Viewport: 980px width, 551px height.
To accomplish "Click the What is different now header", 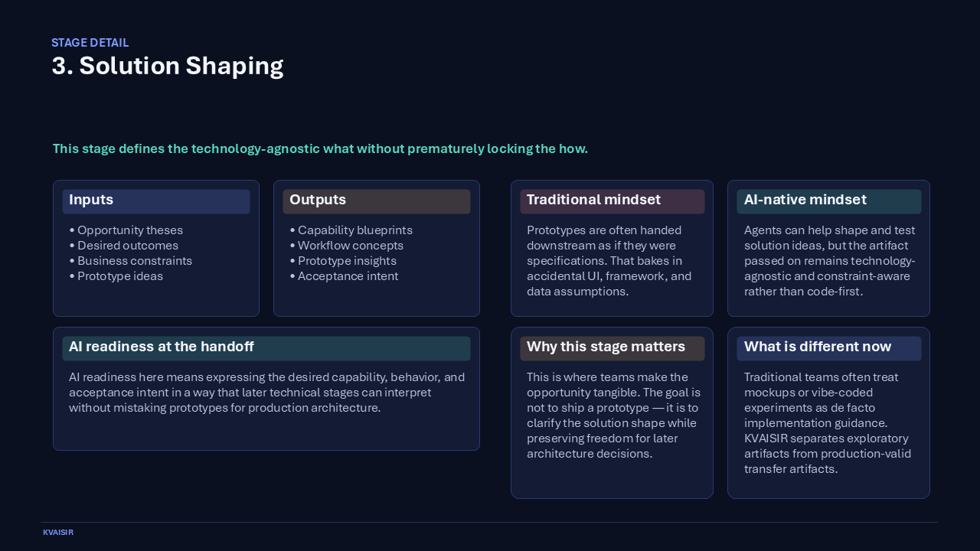I will pos(818,347).
